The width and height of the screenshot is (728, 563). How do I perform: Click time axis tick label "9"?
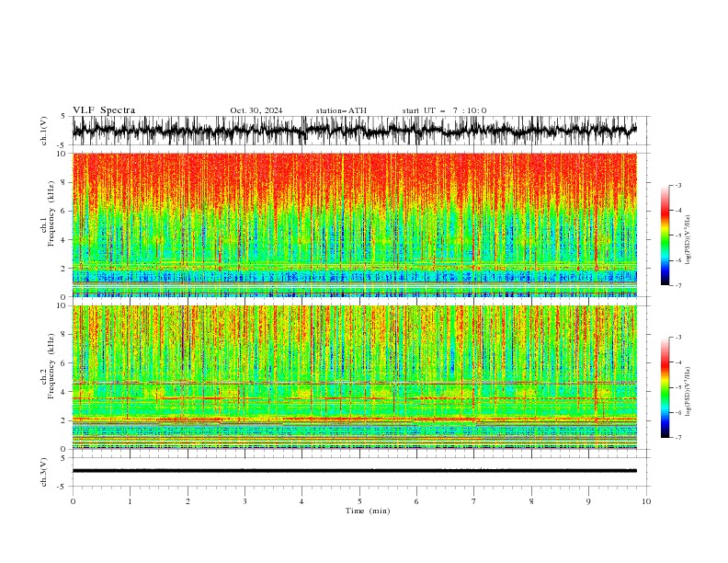pos(588,501)
